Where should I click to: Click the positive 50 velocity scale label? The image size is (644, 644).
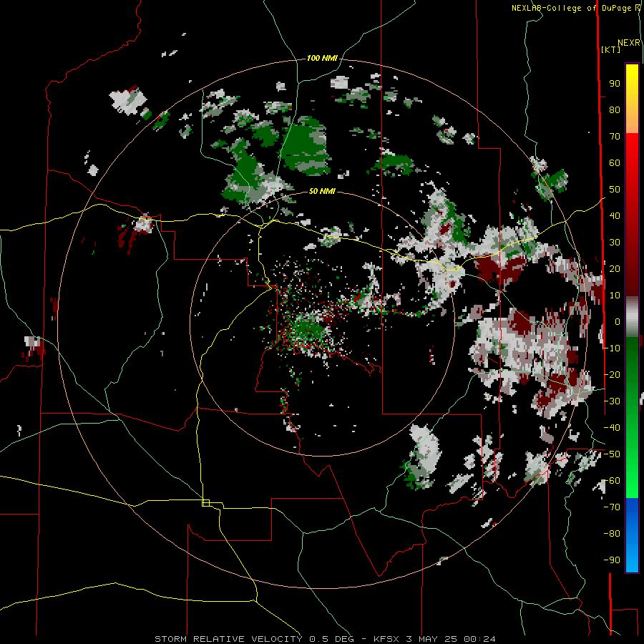click(615, 190)
